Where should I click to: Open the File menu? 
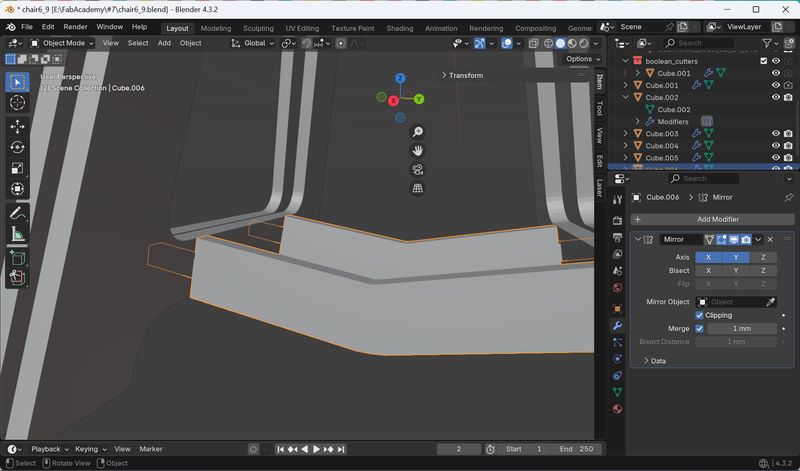pyautogui.click(x=27, y=27)
